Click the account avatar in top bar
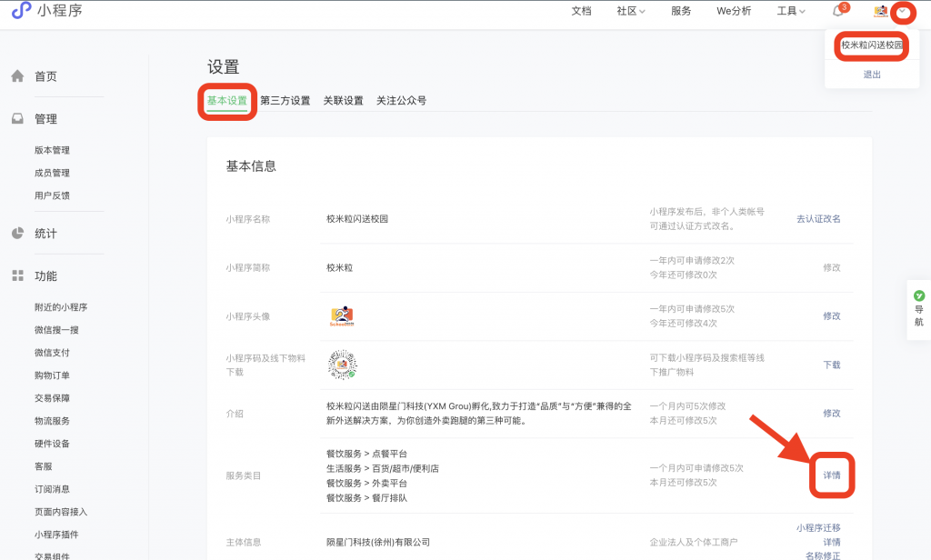This screenshot has width=931, height=560. (x=878, y=13)
